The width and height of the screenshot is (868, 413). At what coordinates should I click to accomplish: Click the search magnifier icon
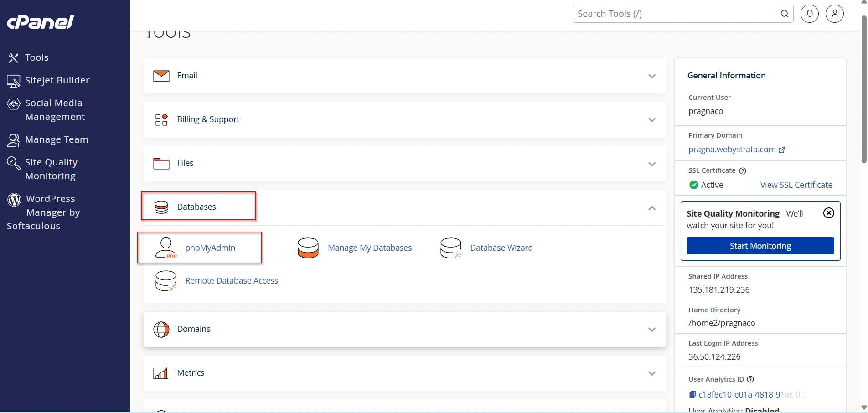point(785,14)
